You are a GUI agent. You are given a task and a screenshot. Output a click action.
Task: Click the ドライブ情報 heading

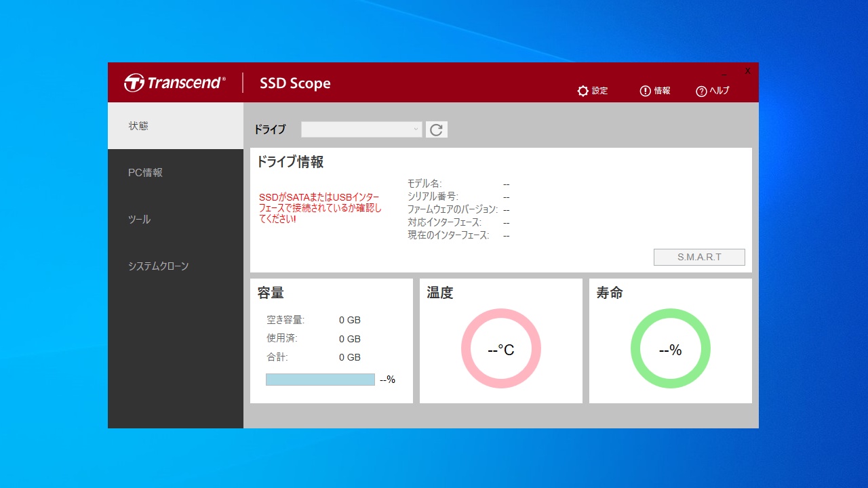(x=290, y=162)
